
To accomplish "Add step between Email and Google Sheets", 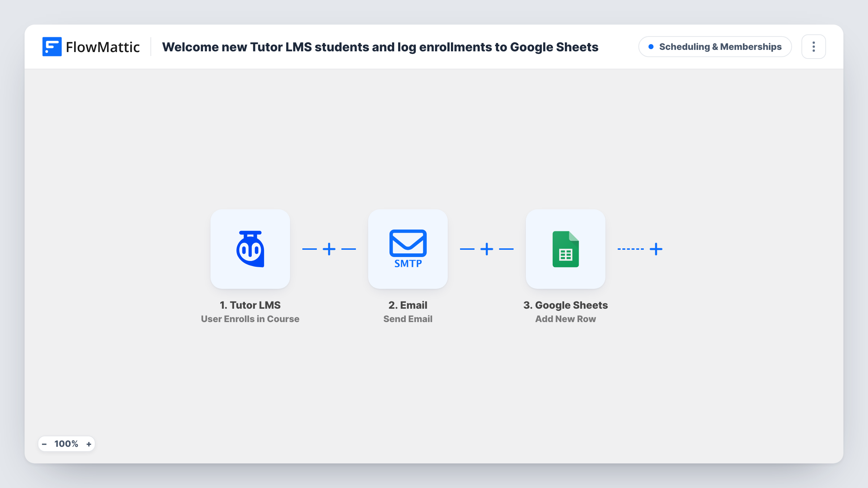I will (487, 249).
